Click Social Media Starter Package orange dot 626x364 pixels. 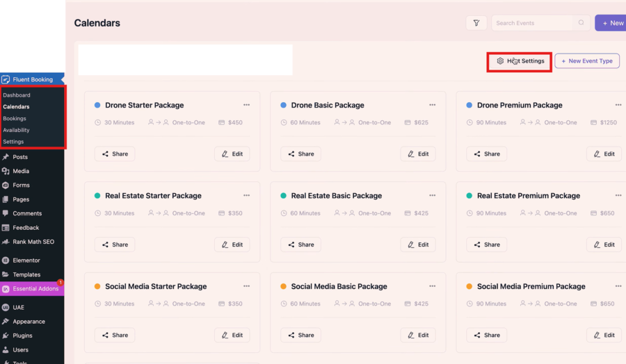click(97, 286)
